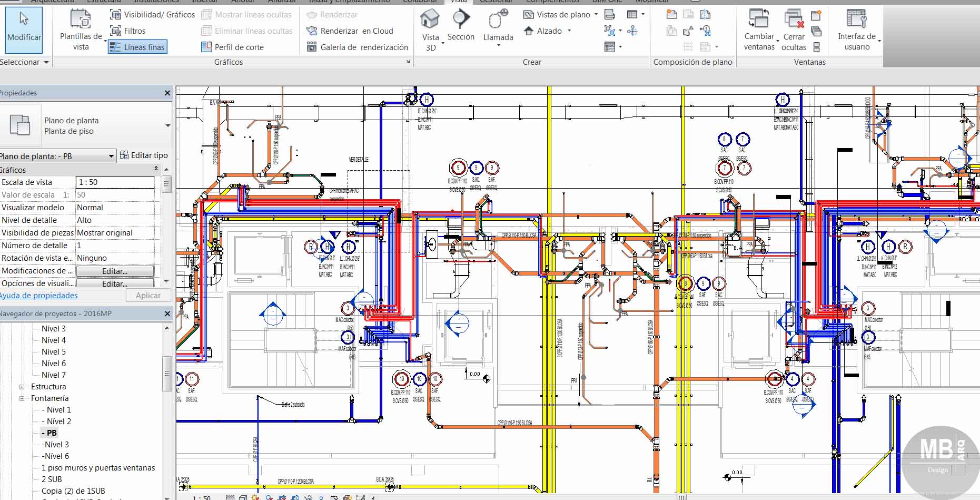The image size is (980, 500).
Task: Open Plantillas de vista tool
Action: pyautogui.click(x=81, y=31)
